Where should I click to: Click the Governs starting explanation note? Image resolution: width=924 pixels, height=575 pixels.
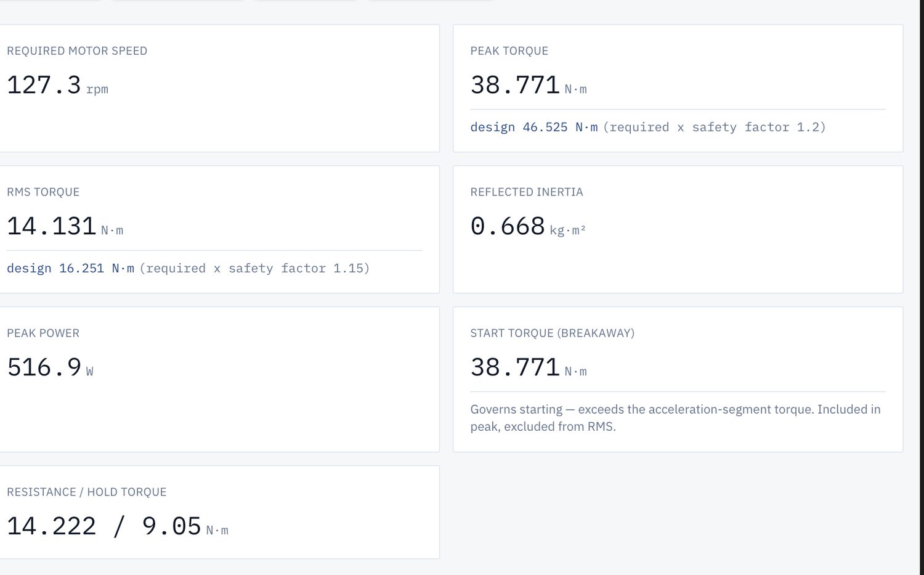tap(675, 418)
